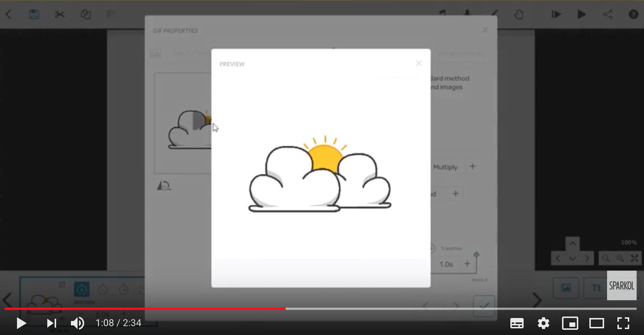644x335 pixels.
Task: Enter fullscreen mode
Action: tap(623, 323)
